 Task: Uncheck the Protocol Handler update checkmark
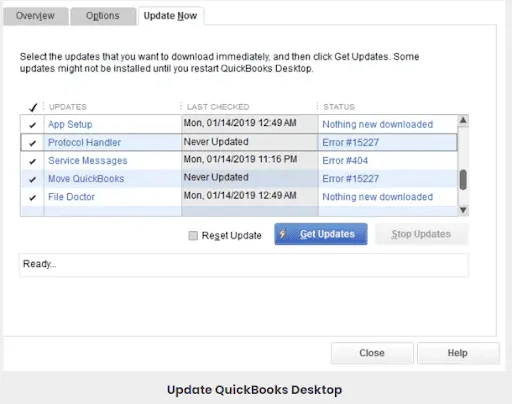pyautogui.click(x=32, y=143)
